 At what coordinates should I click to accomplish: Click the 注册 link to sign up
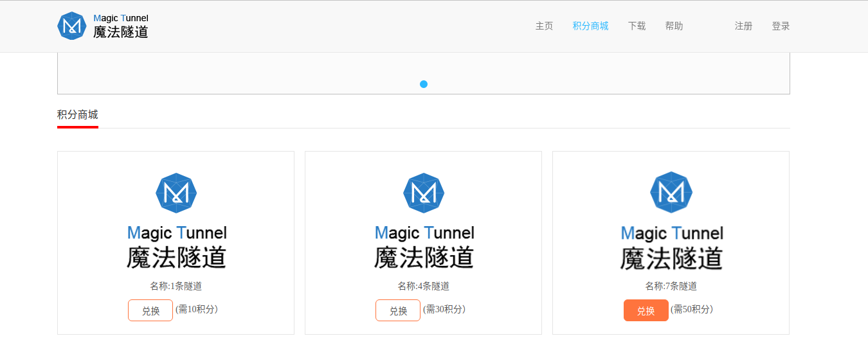point(743,26)
